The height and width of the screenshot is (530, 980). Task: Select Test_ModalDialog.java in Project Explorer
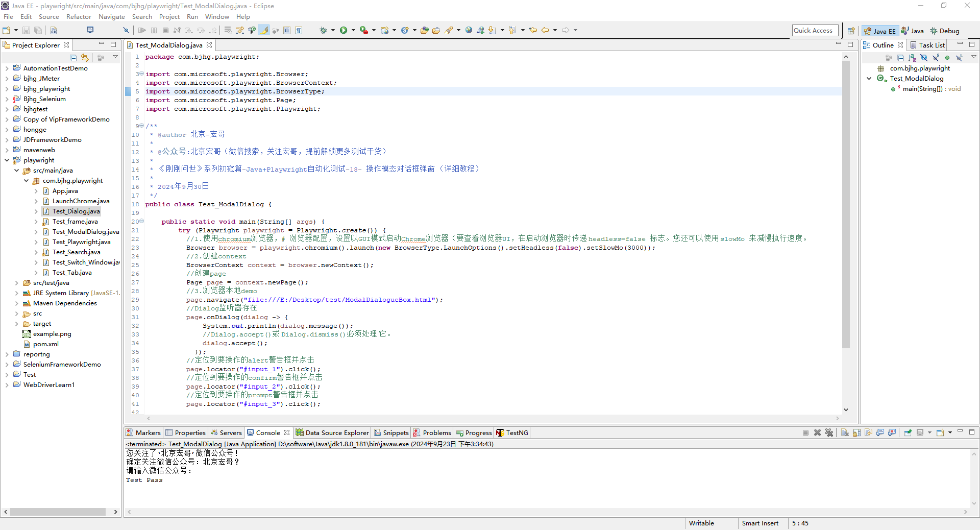(x=86, y=232)
